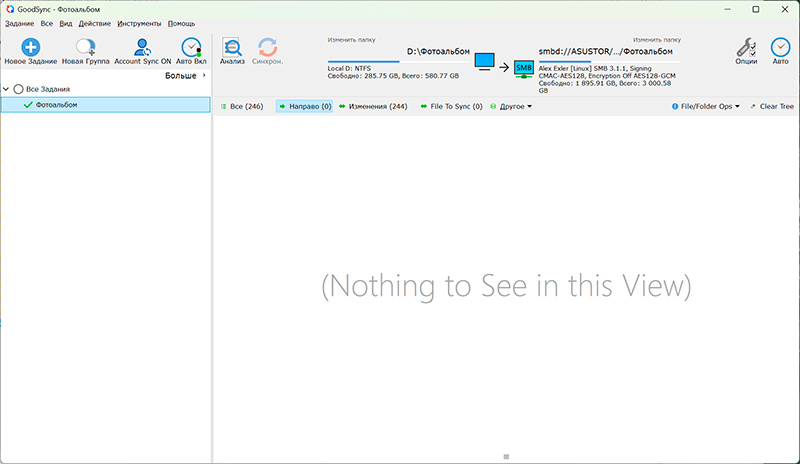Click the Анализ magnifier icon

click(232, 47)
